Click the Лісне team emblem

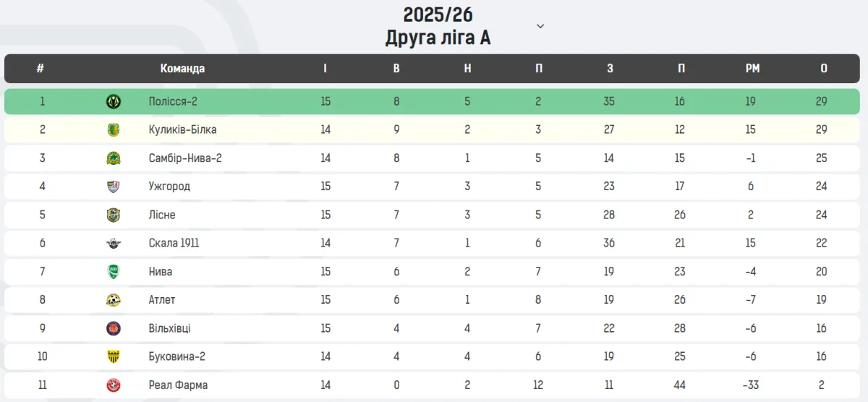point(114,215)
